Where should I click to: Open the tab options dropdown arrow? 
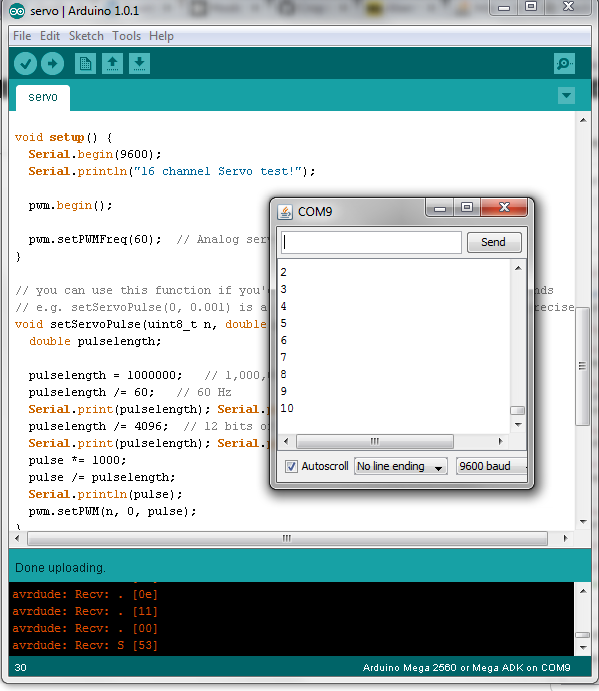(x=566, y=95)
